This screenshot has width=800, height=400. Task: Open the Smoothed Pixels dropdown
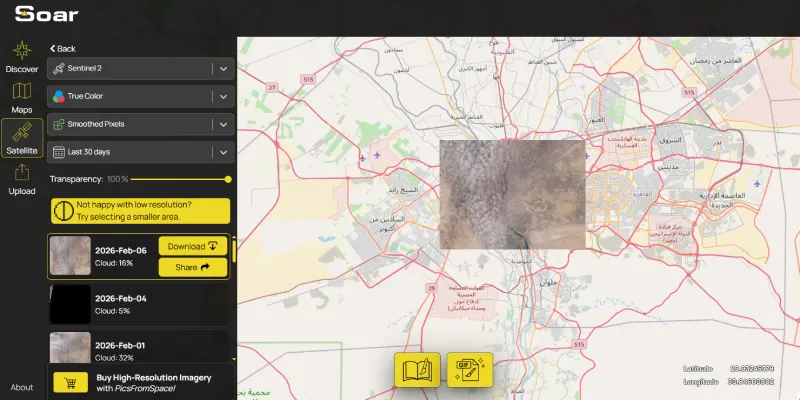pos(223,125)
